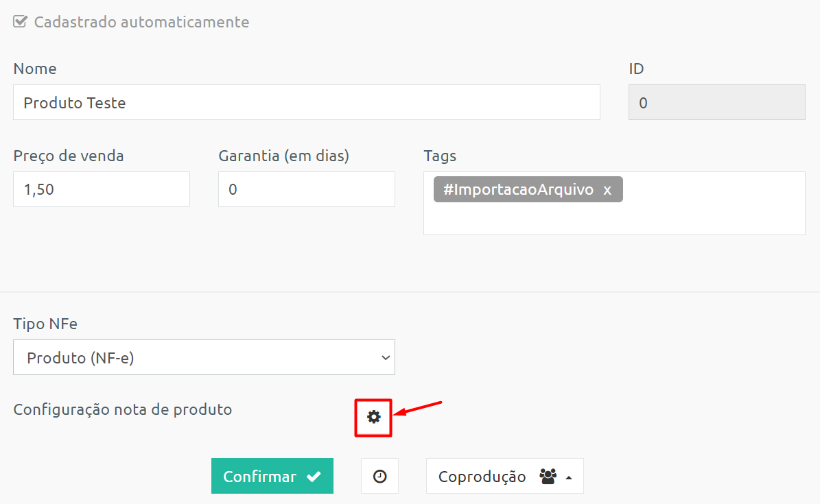Expand the Coprodução dropdown caret
Viewport: 820px width, 504px height.
tap(569, 478)
